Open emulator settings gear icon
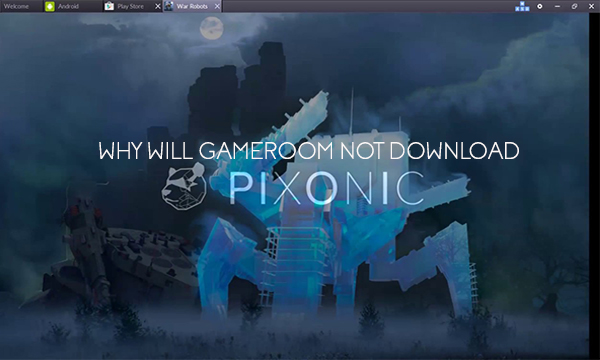600x360 pixels. [x=540, y=6]
